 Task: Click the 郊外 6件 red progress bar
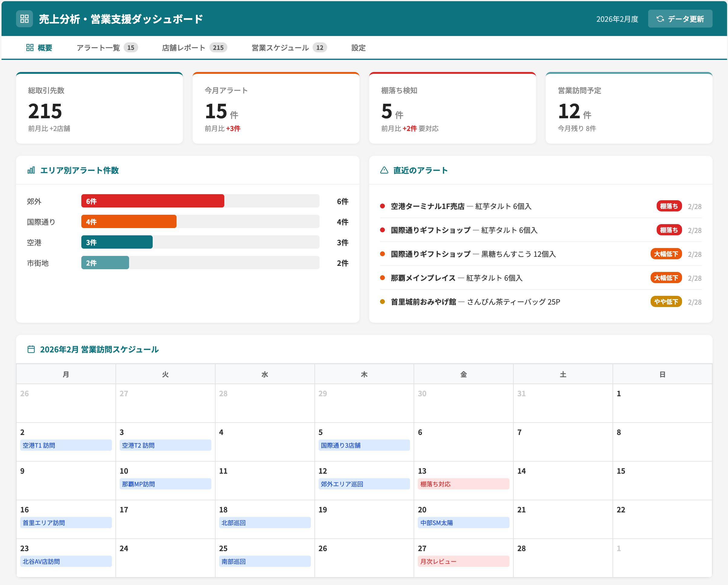152,201
